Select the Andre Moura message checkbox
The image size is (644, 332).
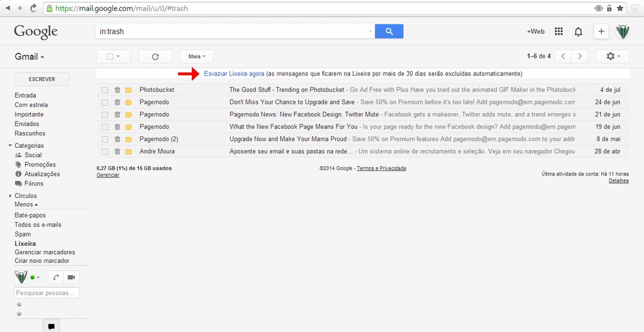[x=105, y=152]
